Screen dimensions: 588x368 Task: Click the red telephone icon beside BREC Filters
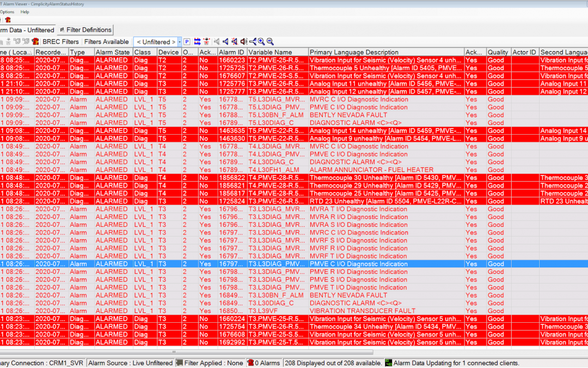[x=35, y=41]
